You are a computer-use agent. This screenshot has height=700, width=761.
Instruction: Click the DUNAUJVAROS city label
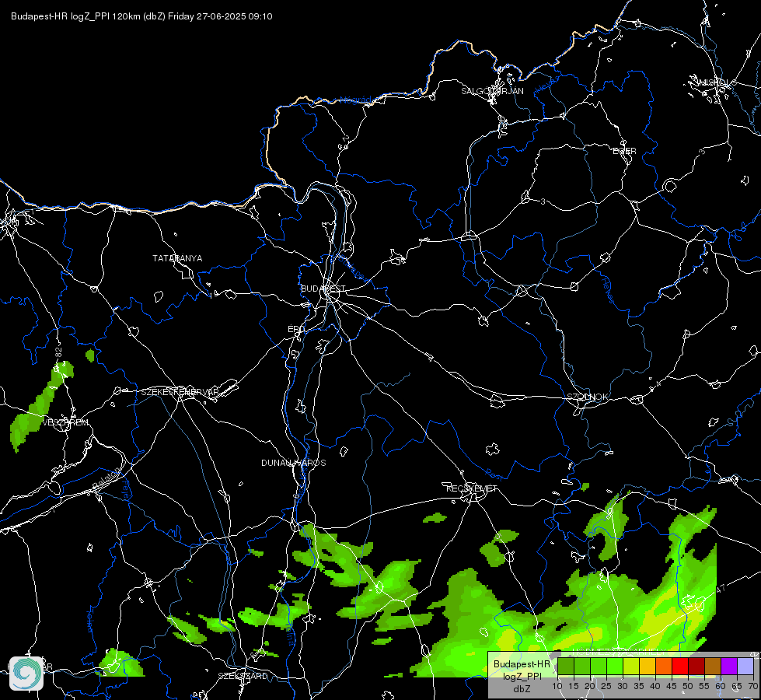click(294, 463)
